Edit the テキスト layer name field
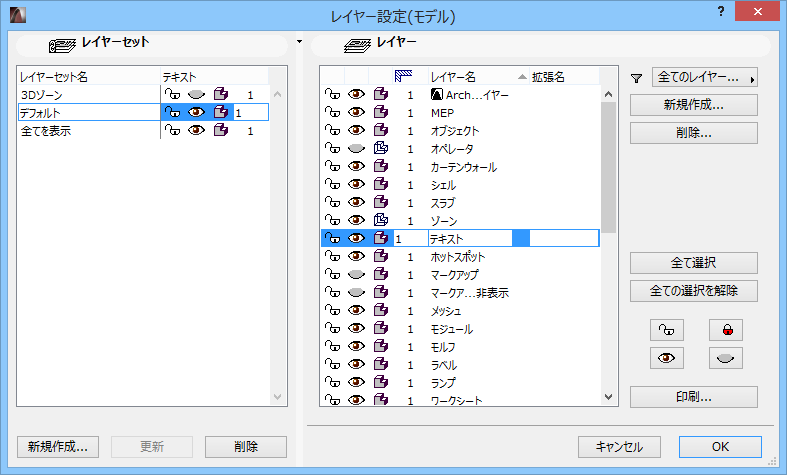 [x=470, y=239]
